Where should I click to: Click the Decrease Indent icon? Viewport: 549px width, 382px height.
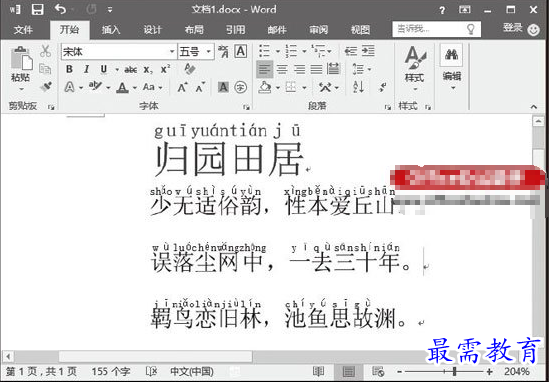click(x=350, y=51)
